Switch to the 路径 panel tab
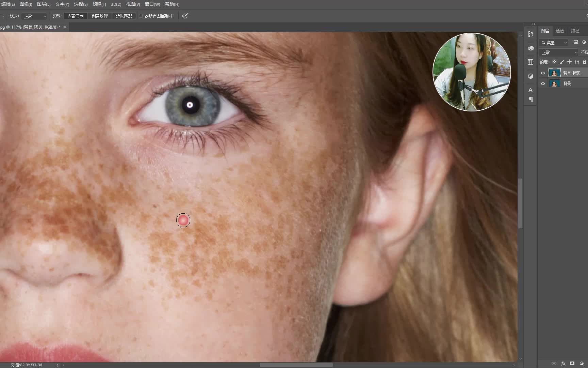The height and width of the screenshot is (368, 588). click(x=575, y=31)
